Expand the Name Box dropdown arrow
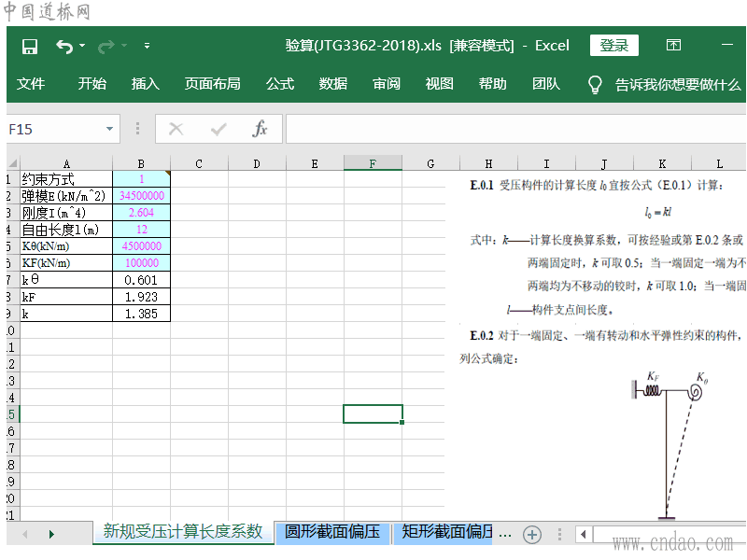Viewport: 747px width, 560px height. (109, 129)
